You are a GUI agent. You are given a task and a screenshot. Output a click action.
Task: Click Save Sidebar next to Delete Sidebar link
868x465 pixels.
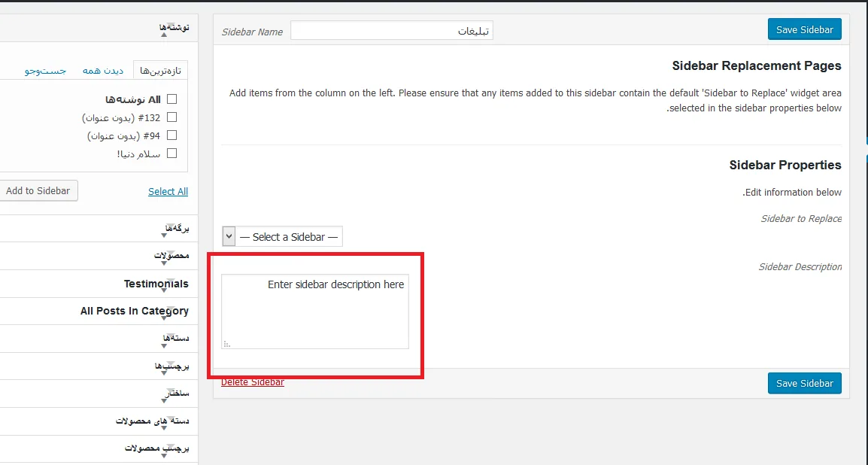coord(804,383)
